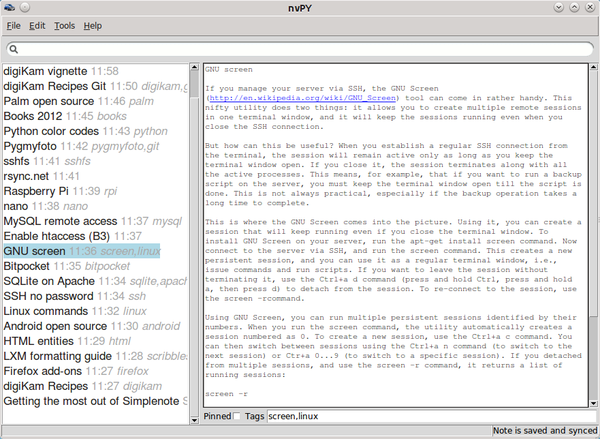Click the 'GNU screen' title line in editor
The width and height of the screenshot is (600, 439).
(229, 70)
